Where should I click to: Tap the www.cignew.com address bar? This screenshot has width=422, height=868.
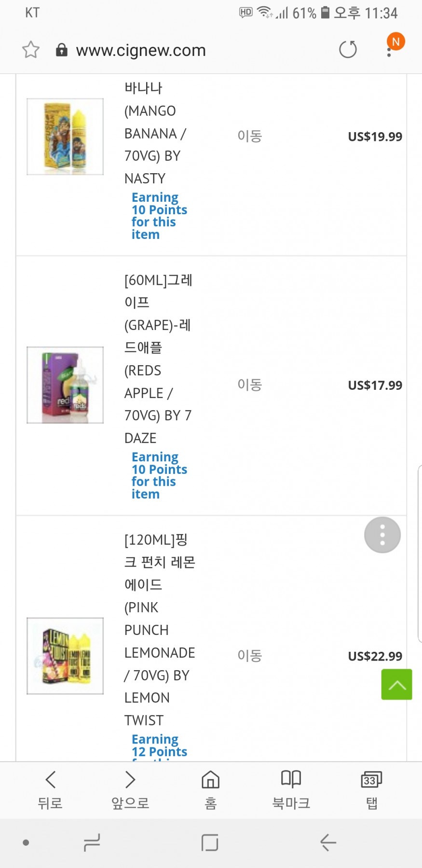tap(141, 50)
